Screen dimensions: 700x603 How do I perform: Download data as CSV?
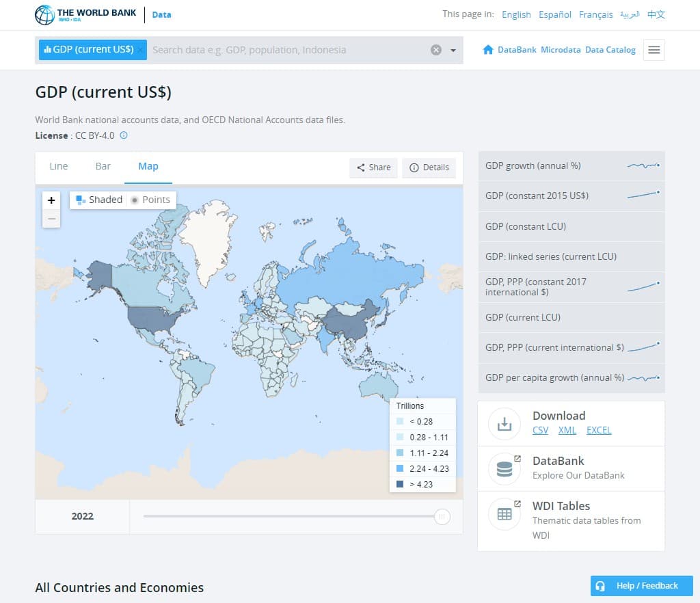540,430
